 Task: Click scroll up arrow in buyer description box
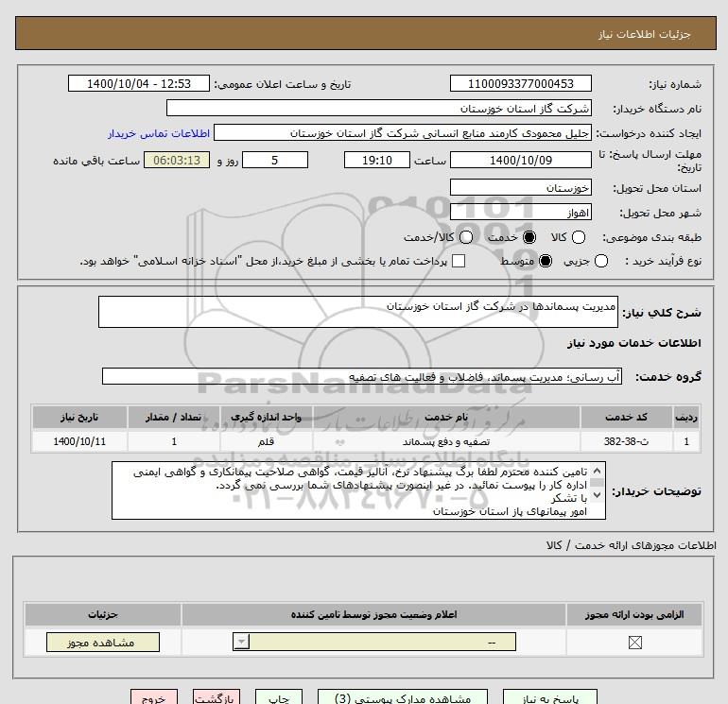coord(598,471)
